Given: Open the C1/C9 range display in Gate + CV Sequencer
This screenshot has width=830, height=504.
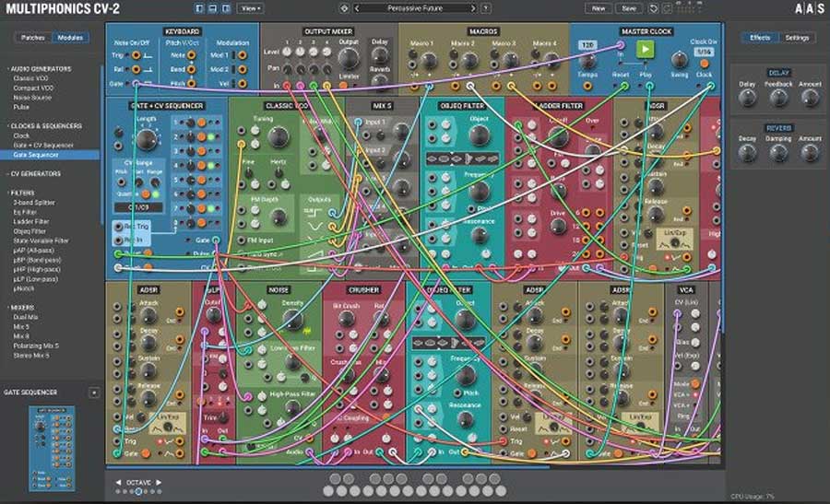Looking at the screenshot, I should [138, 208].
